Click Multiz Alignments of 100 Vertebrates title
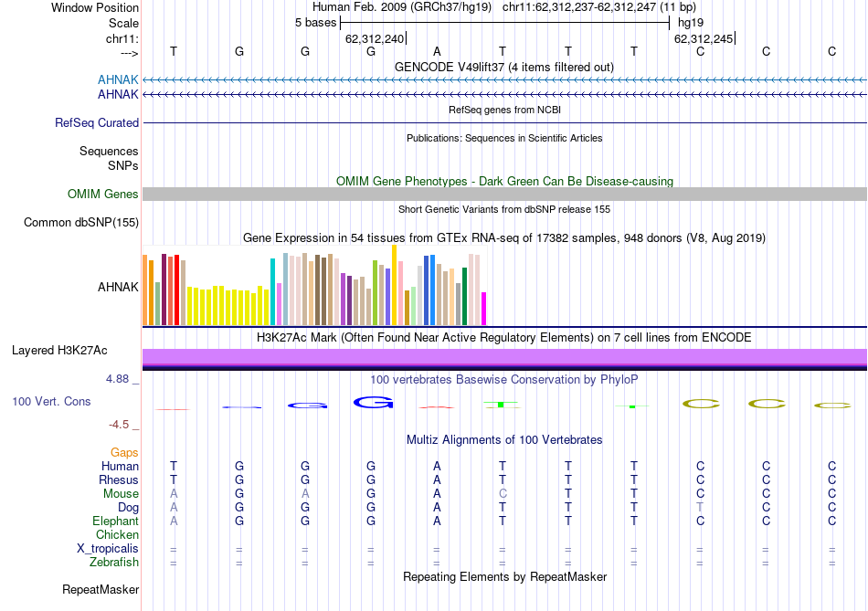This screenshot has height=611, width=868. coord(504,440)
